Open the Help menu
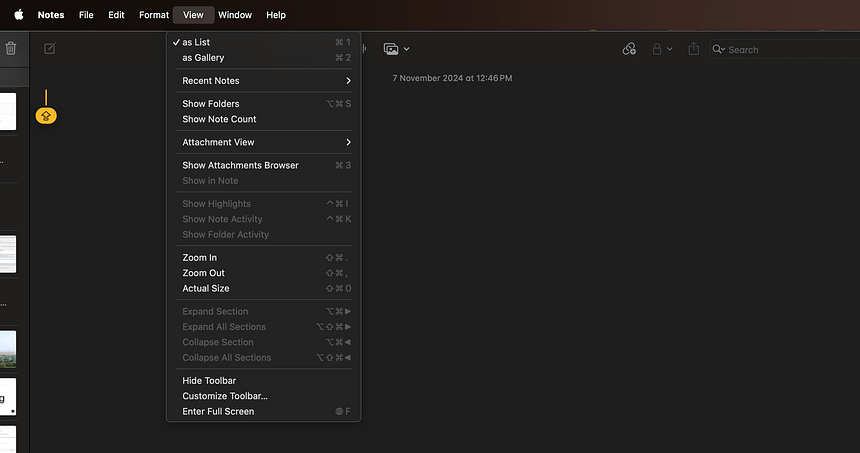This screenshot has height=453, width=860. 276,15
